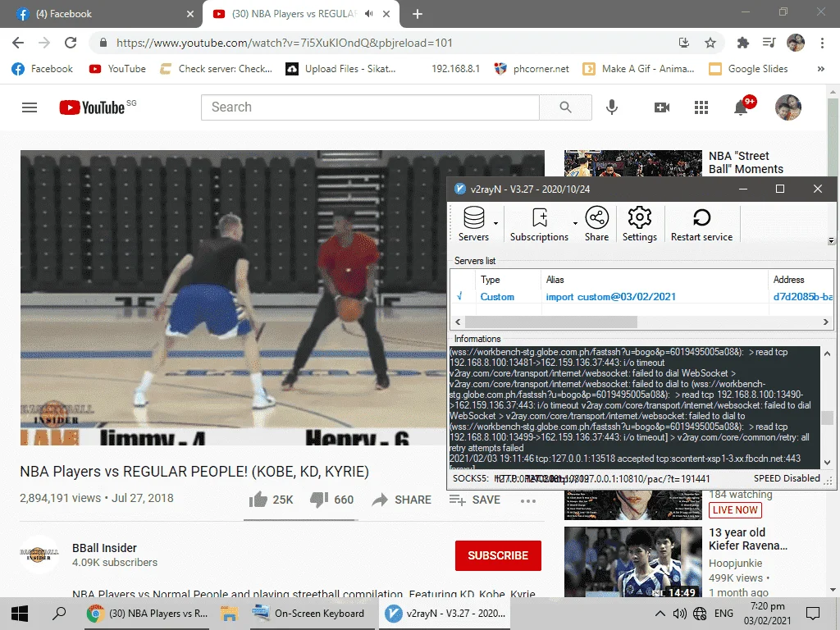Open the more actions ellipsis under video
Screen dimensions: 840x630
[x=527, y=501]
